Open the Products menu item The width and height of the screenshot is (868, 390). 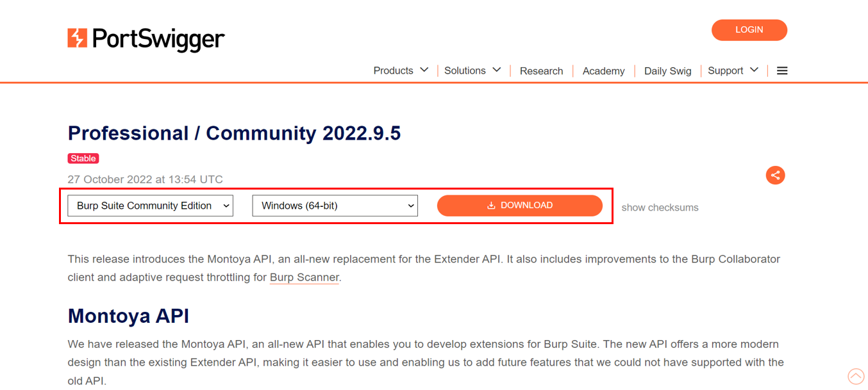click(393, 71)
